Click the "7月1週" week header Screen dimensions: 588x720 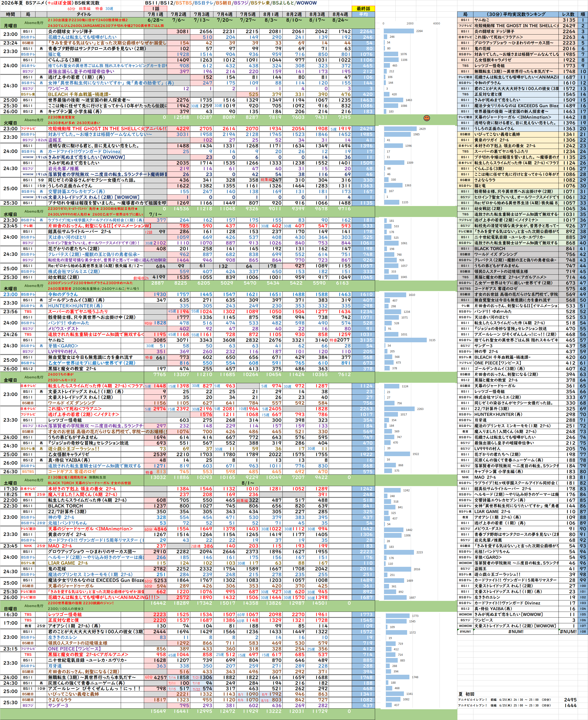156,15
